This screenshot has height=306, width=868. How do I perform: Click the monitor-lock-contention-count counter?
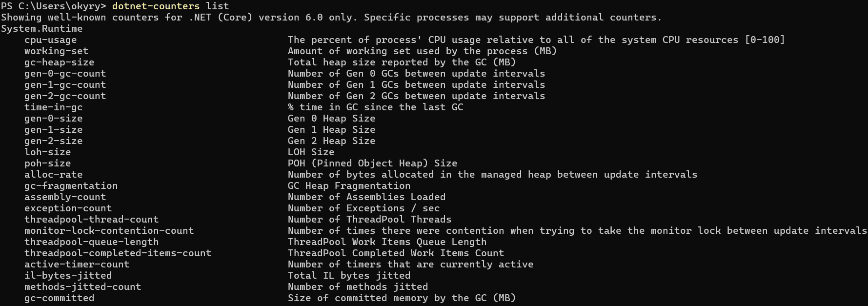(109, 231)
